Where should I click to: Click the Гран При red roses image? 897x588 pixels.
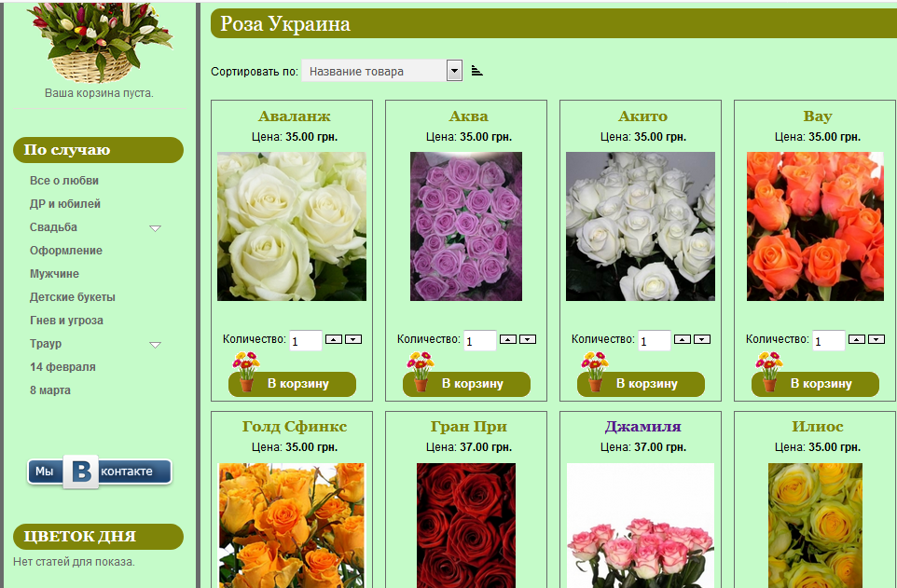466,525
